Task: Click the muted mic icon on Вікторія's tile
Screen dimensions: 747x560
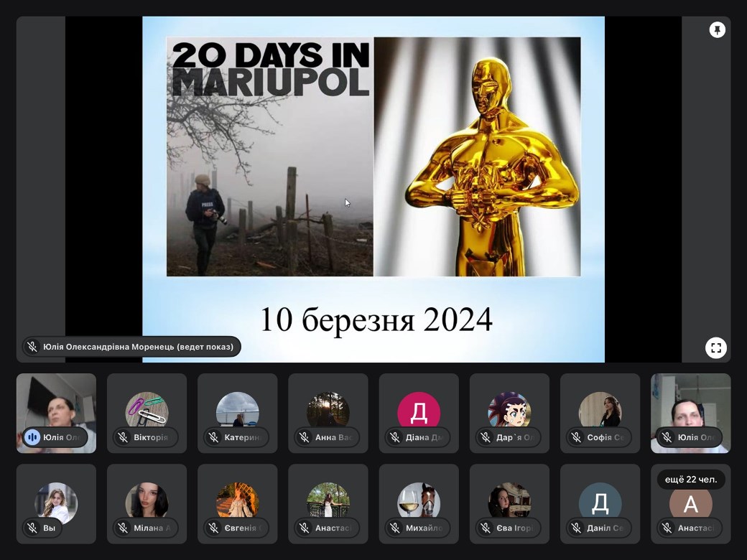Action: click(123, 437)
